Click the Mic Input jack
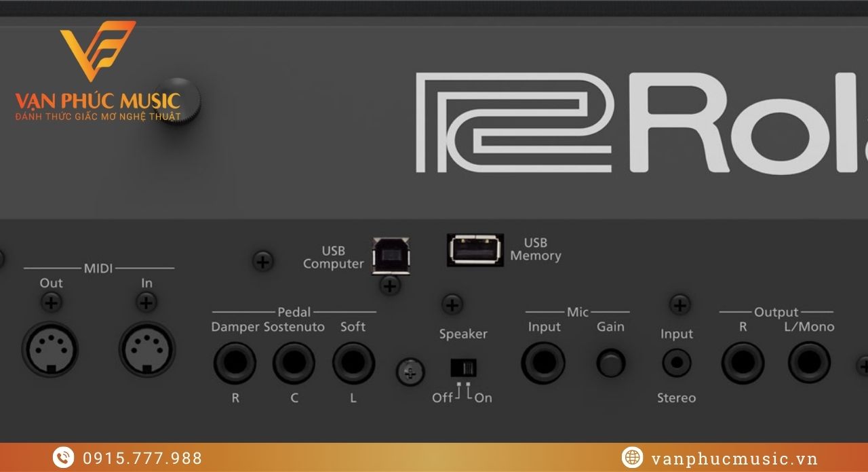This screenshot has height=472, width=868. pos(543,363)
